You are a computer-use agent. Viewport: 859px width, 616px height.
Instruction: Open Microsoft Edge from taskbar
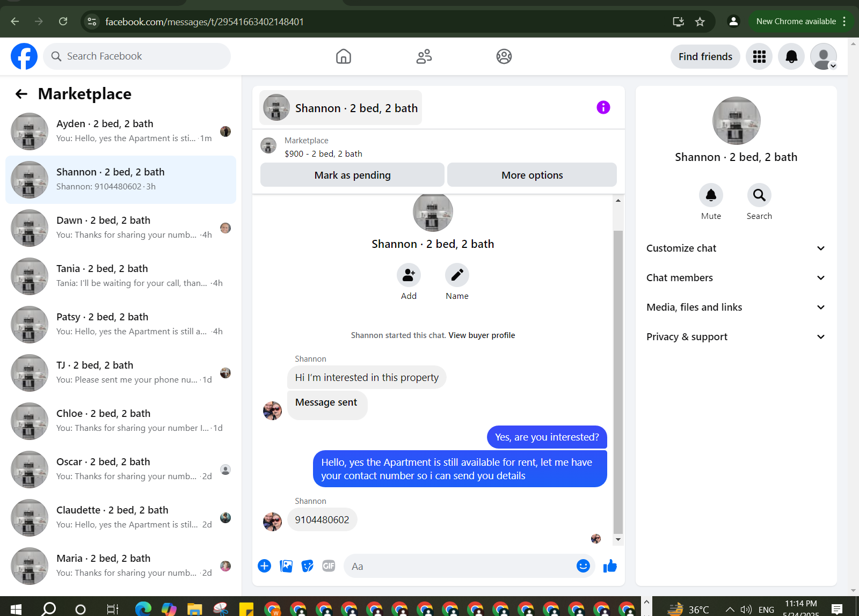click(143, 609)
